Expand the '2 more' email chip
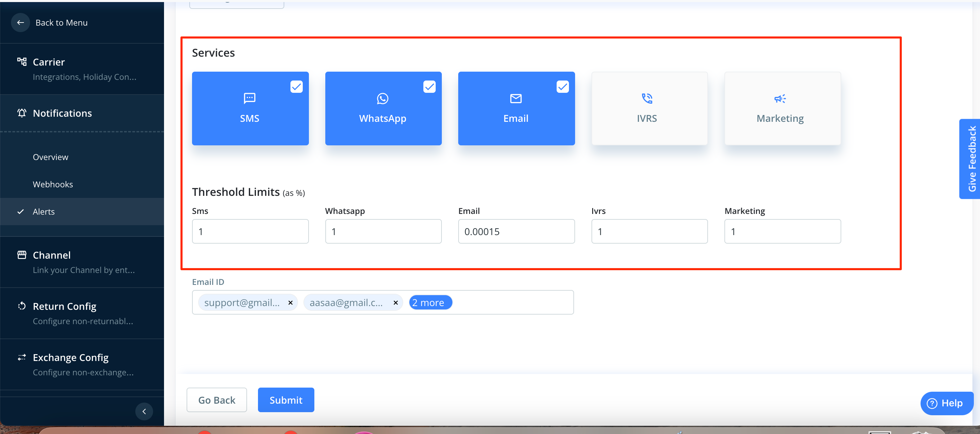This screenshot has width=980, height=434. pyautogui.click(x=430, y=303)
